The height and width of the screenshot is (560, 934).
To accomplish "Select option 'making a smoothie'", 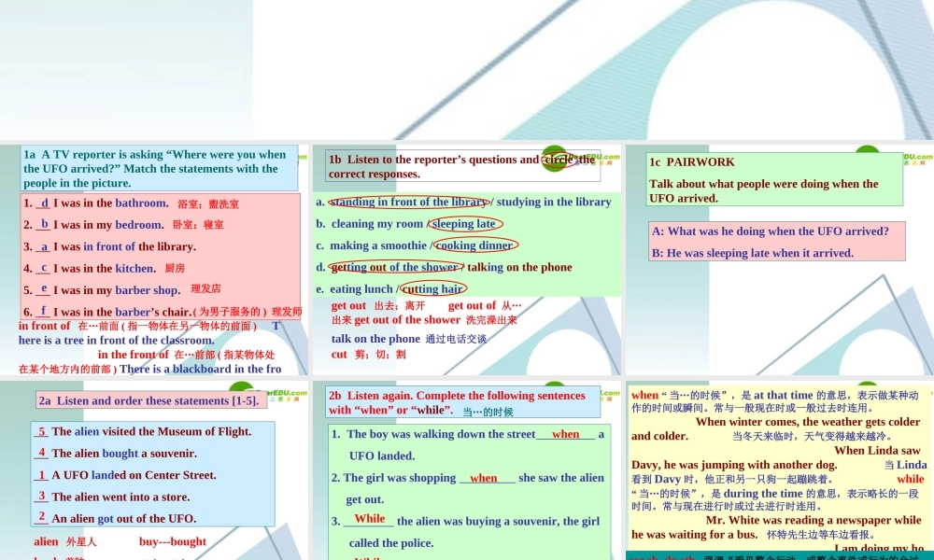I will click(378, 245).
